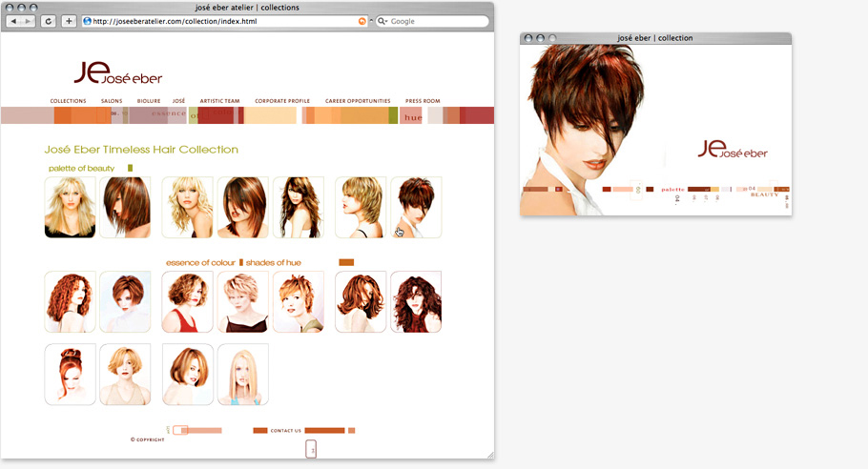Click the José Eber logo on main page
Image resolution: width=868 pixels, height=469 pixels.
(x=118, y=73)
